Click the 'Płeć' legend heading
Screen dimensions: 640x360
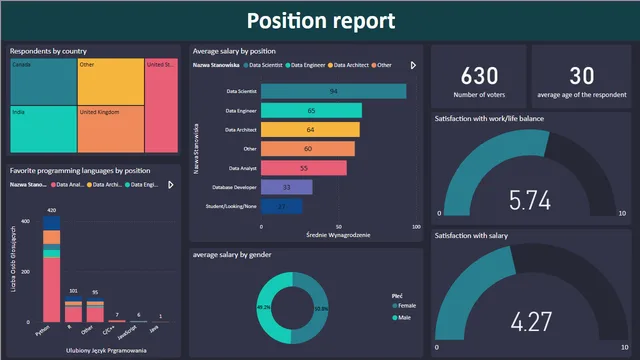coord(397,296)
